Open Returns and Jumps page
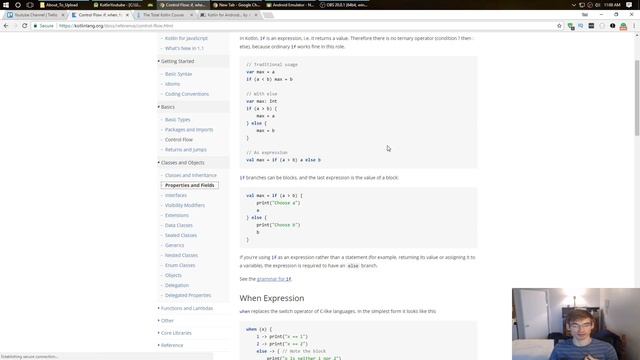The image size is (640, 360). point(186,149)
